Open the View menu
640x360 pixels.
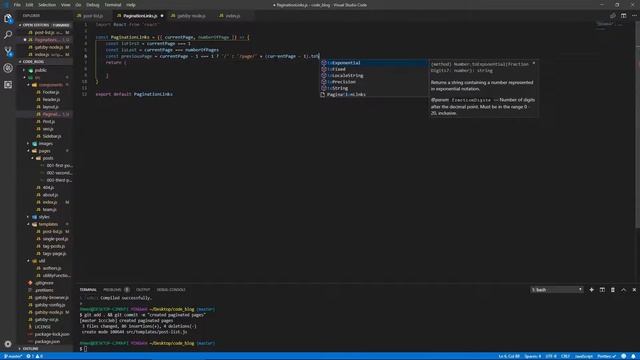(x=65, y=5)
